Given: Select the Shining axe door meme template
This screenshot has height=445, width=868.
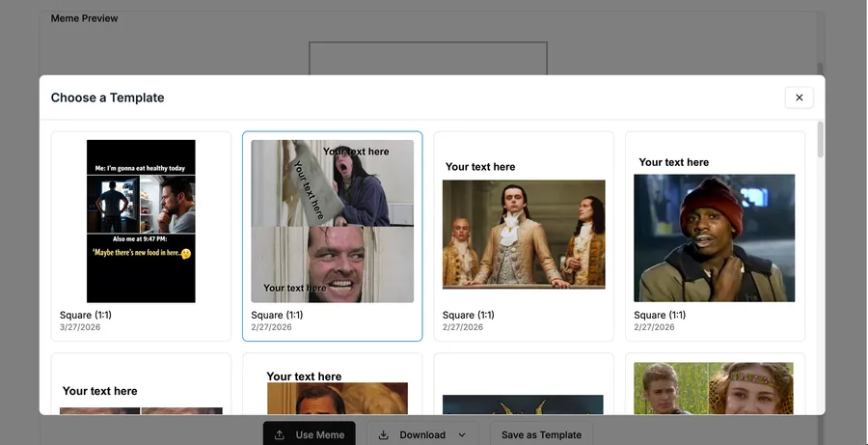Looking at the screenshot, I should [332, 236].
